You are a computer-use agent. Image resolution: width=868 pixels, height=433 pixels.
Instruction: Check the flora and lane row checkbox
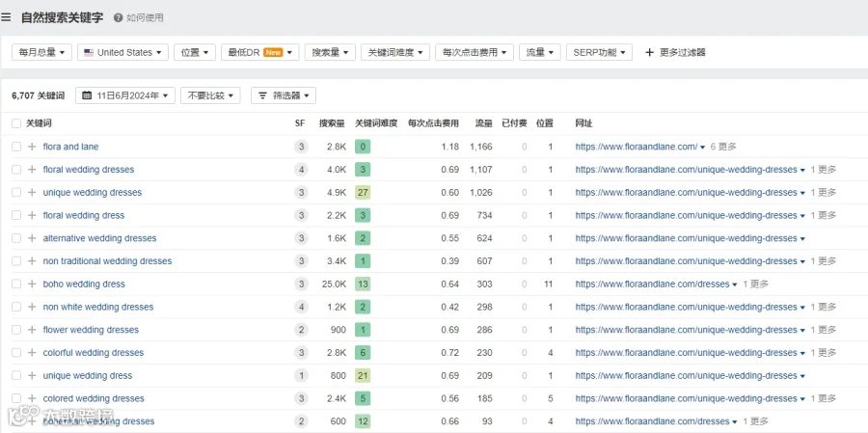pos(16,147)
